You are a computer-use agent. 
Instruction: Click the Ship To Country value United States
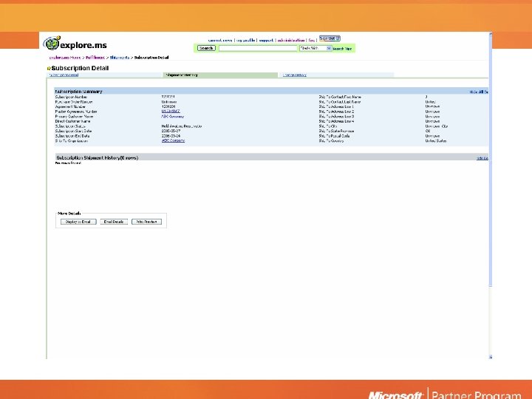[x=436, y=140]
